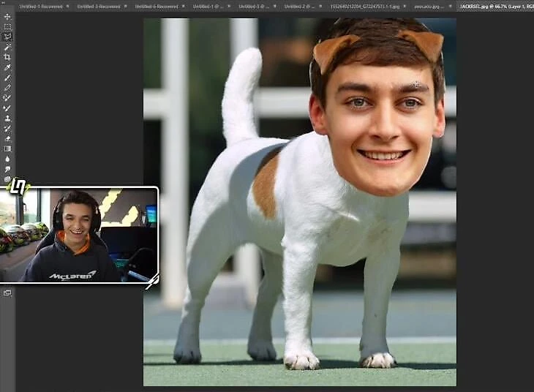This screenshot has height=392, width=534.
Task: Open the Untitled-3-Recovered document tab
Action: (98, 6)
